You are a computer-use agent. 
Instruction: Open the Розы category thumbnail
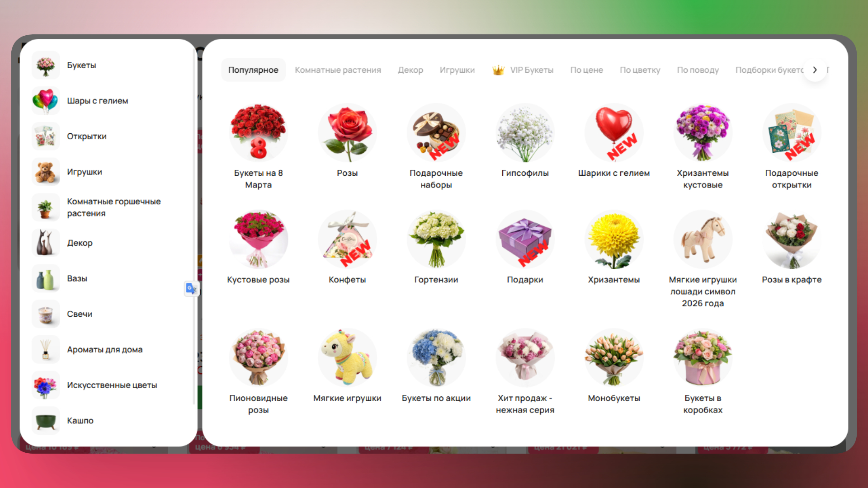pyautogui.click(x=347, y=133)
